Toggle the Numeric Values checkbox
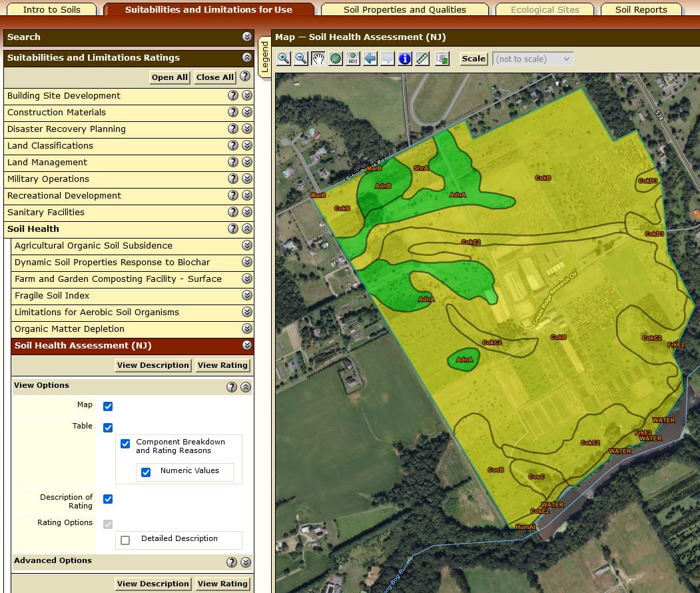Viewport: 700px width, 593px height. coord(146,472)
